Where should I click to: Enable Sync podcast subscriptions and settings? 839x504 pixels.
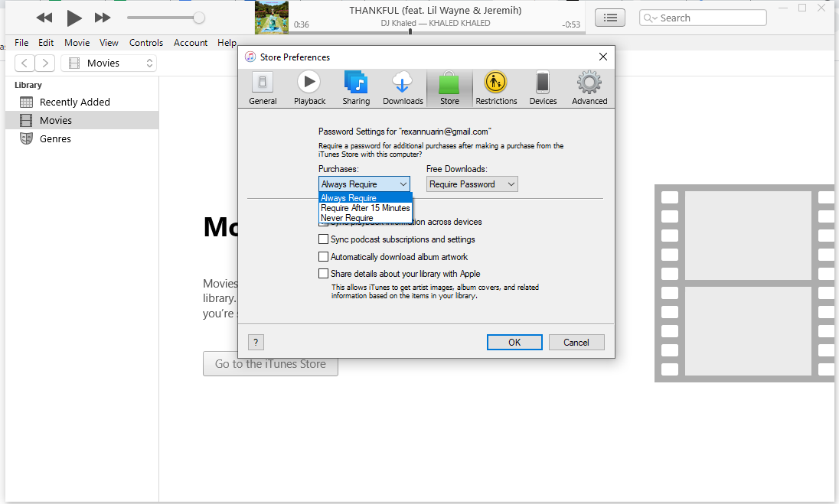coord(323,239)
